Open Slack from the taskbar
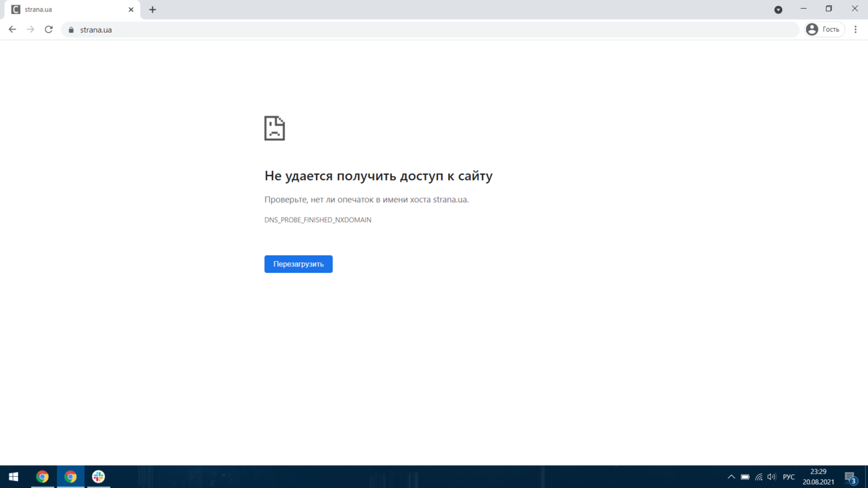 [98, 477]
